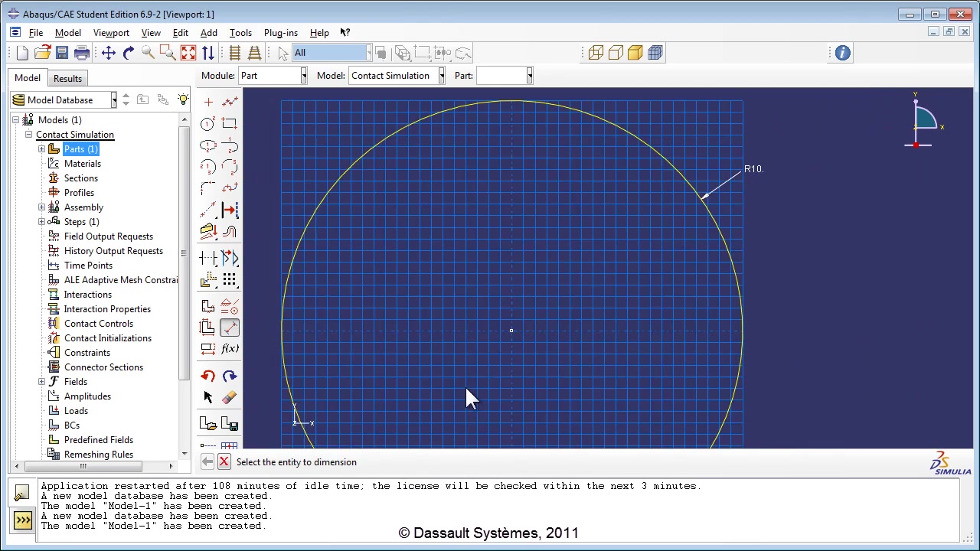Open the Module dropdown showing Part

[273, 76]
